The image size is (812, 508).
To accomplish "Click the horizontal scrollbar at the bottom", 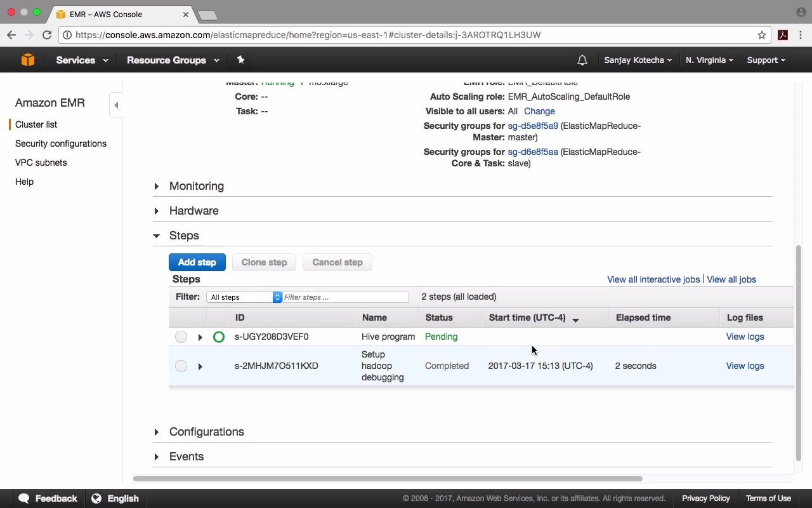I will pyautogui.click(x=388, y=479).
